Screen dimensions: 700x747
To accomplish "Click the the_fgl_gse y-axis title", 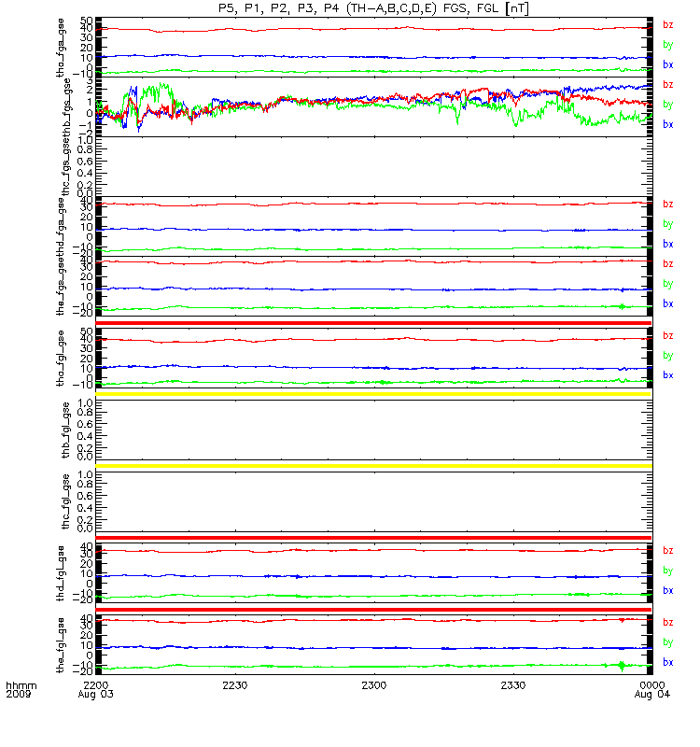I will tap(61, 645).
